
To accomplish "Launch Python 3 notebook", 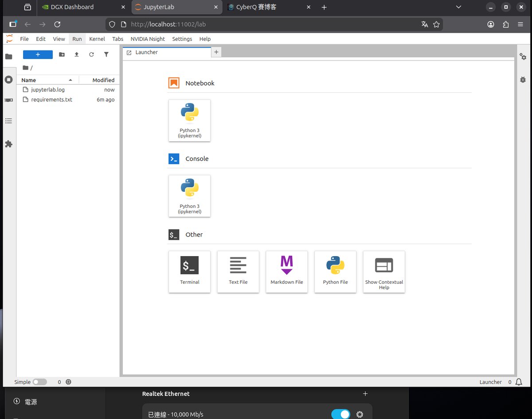I will [x=189, y=120].
